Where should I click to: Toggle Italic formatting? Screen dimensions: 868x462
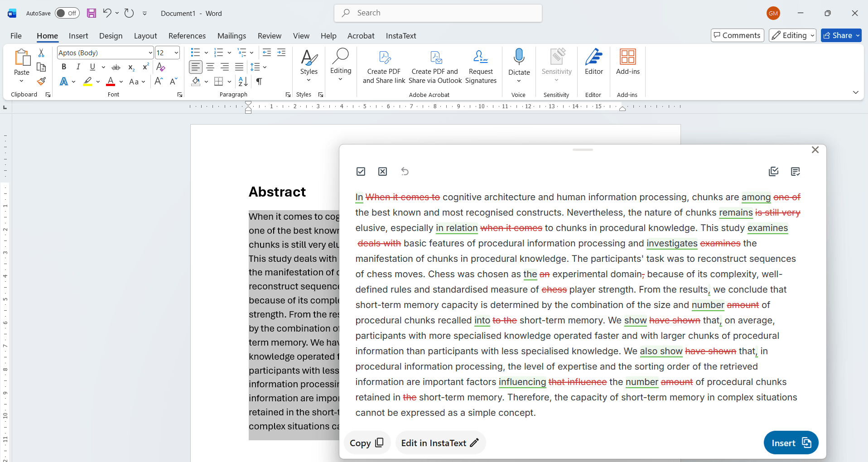click(x=78, y=67)
